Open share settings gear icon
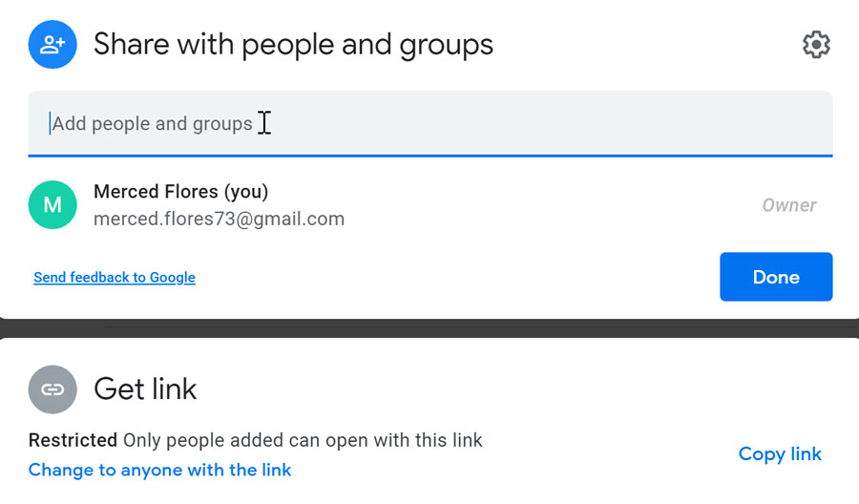Image resolution: width=859 pixels, height=504 pixels. (x=816, y=44)
